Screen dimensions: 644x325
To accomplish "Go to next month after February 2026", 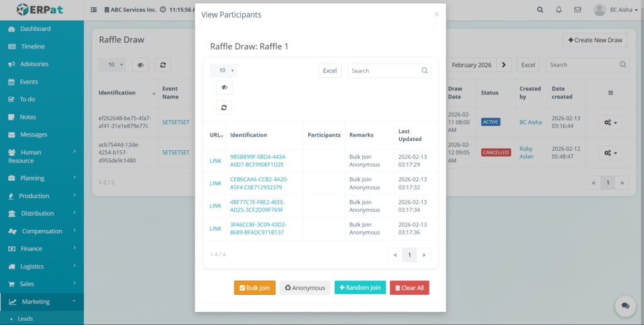I will [504, 65].
